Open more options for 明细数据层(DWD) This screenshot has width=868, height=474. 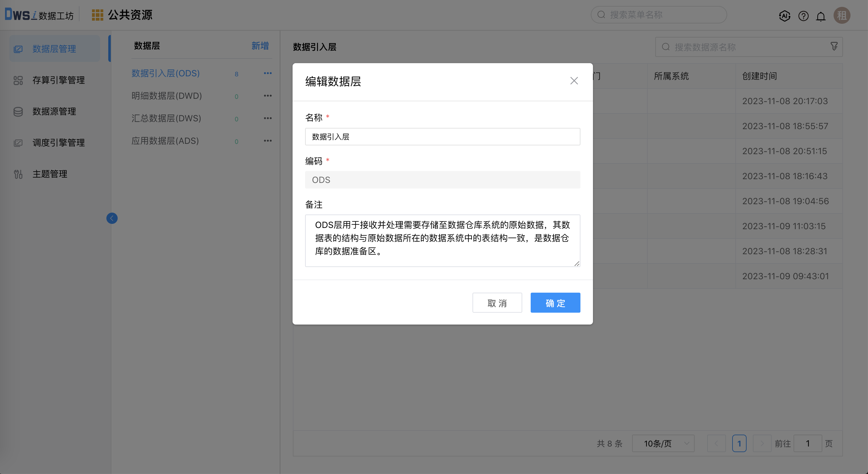pos(268,96)
